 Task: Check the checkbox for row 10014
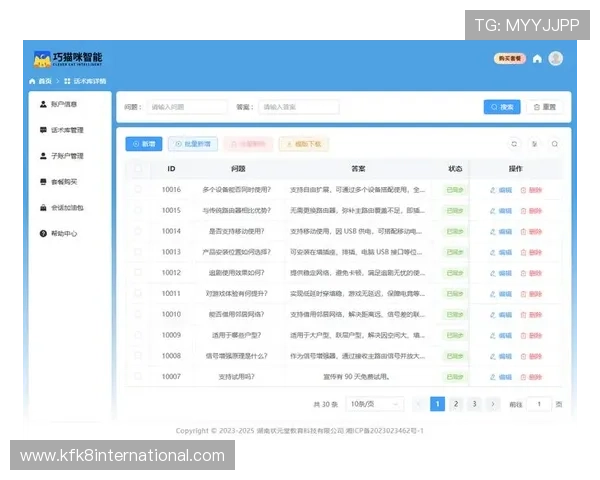click(x=138, y=231)
